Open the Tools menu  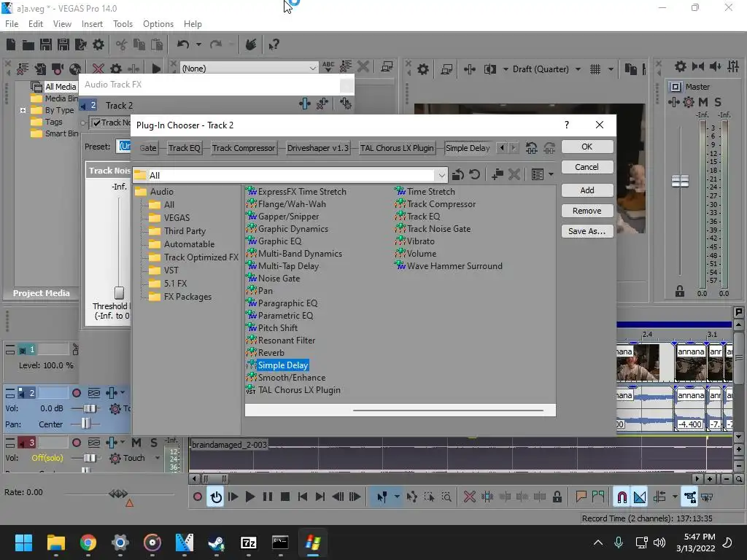click(x=123, y=24)
